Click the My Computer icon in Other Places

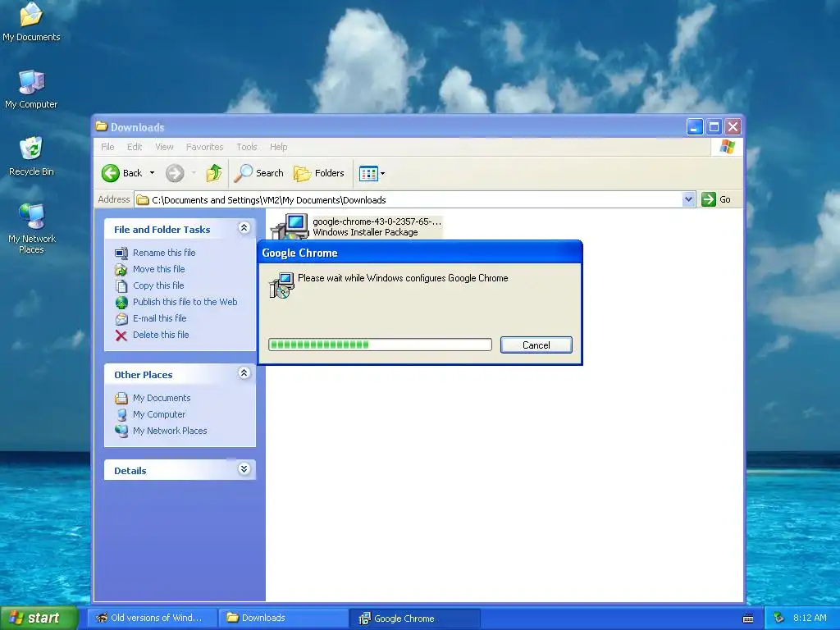(121, 414)
